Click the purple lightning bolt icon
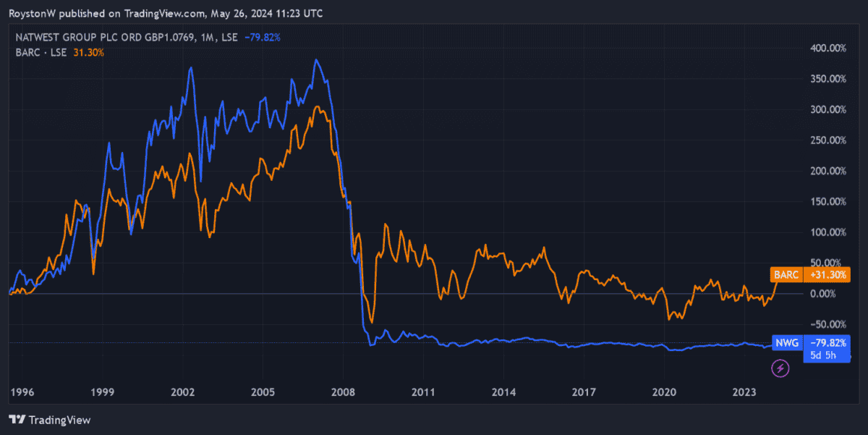Image resolution: width=868 pixels, height=435 pixels. [780, 369]
